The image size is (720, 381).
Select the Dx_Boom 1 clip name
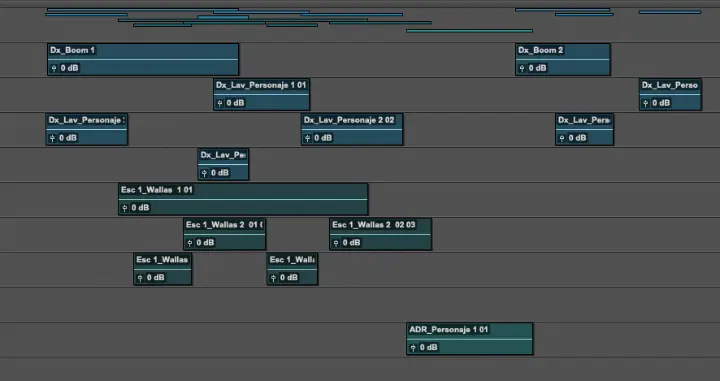tap(73, 50)
